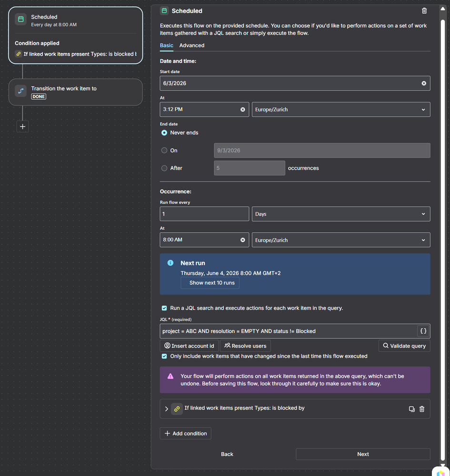This screenshot has height=476, width=450.
Task: Switch to the Advanced tab
Action: pyautogui.click(x=192, y=45)
